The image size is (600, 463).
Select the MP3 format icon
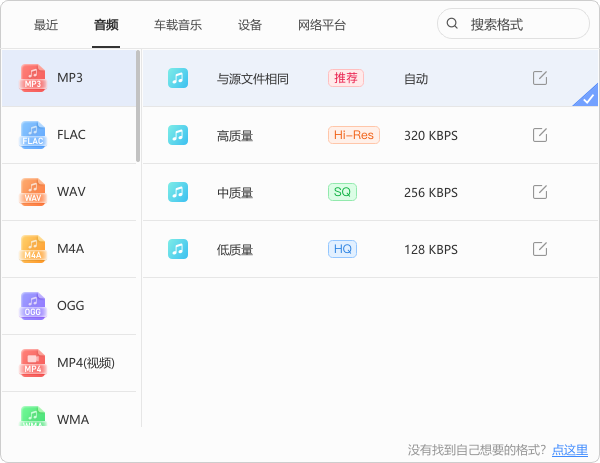point(34,77)
